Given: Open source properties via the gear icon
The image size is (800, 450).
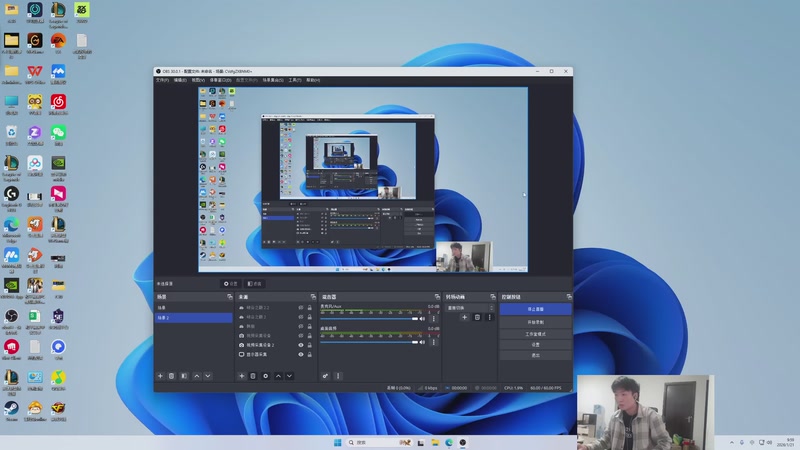Looking at the screenshot, I should [265, 376].
